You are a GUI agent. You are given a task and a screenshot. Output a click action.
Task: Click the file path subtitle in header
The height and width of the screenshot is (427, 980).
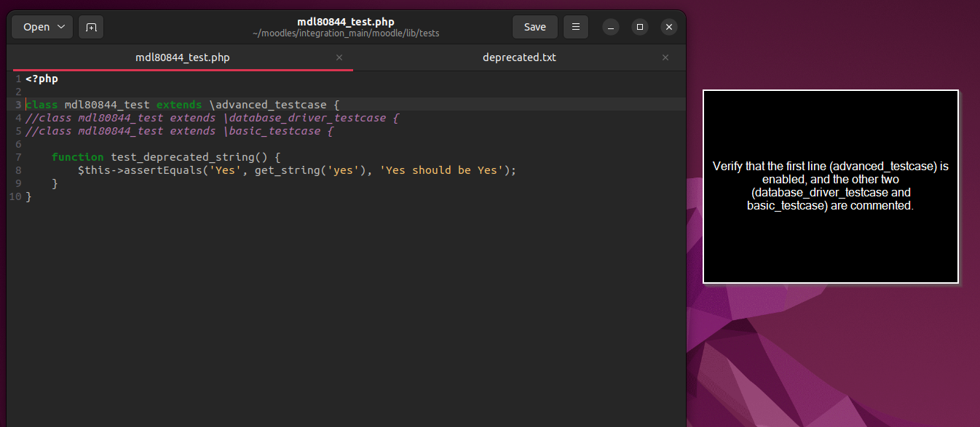[346, 33]
